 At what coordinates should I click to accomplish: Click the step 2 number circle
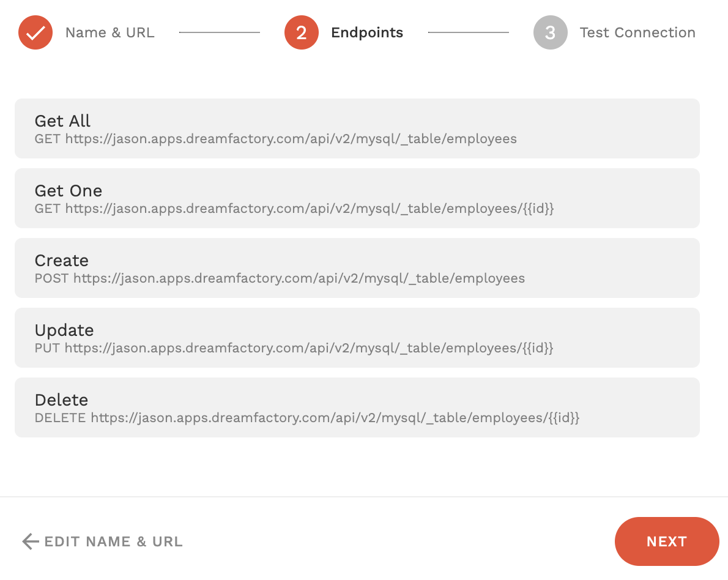301,32
